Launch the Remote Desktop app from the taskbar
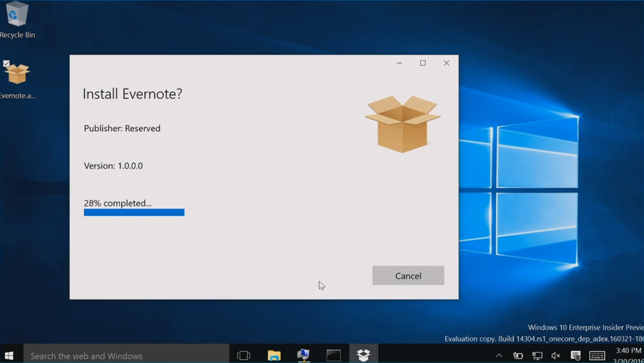This screenshot has width=644, height=363. click(x=304, y=354)
